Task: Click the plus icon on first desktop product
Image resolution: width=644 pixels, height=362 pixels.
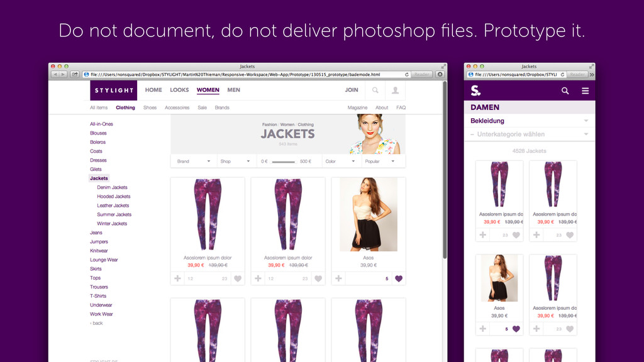Action: [x=177, y=278]
